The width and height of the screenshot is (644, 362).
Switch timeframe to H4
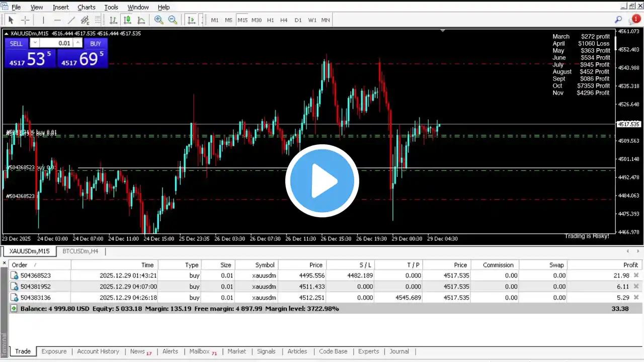(284, 20)
